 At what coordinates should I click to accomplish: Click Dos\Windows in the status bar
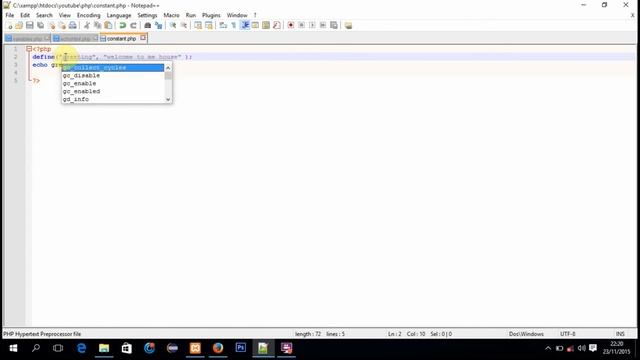(526, 334)
